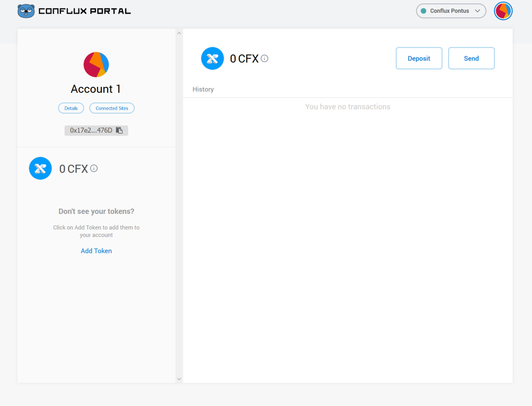Open account Details
Viewport: 532px width, 406px height.
71,108
